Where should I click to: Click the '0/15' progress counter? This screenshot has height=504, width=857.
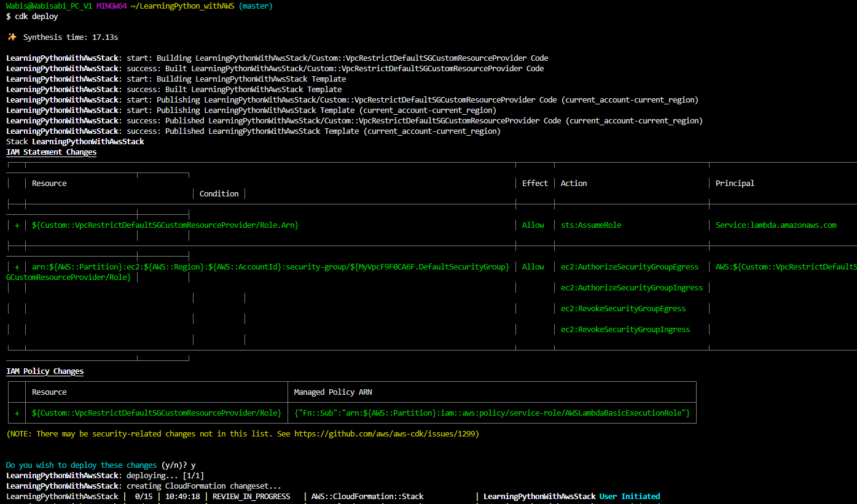(144, 497)
